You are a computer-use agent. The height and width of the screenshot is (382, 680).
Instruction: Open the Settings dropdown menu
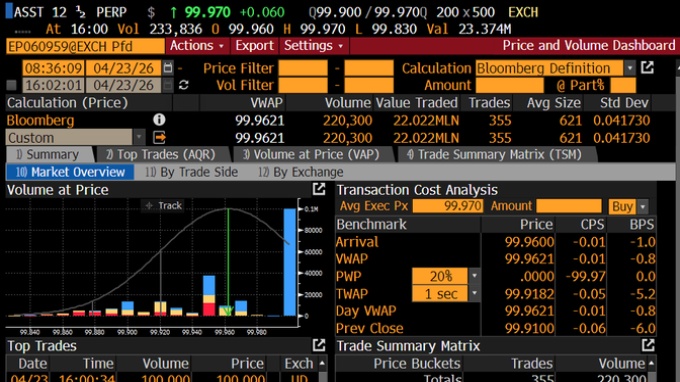pos(313,46)
